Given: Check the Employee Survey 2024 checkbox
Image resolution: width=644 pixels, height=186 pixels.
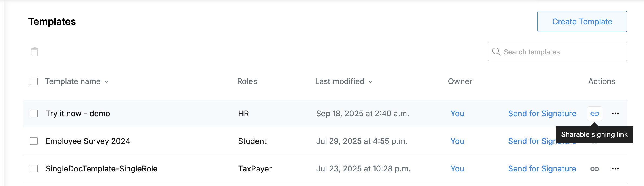Looking at the screenshot, I should pyautogui.click(x=34, y=141).
